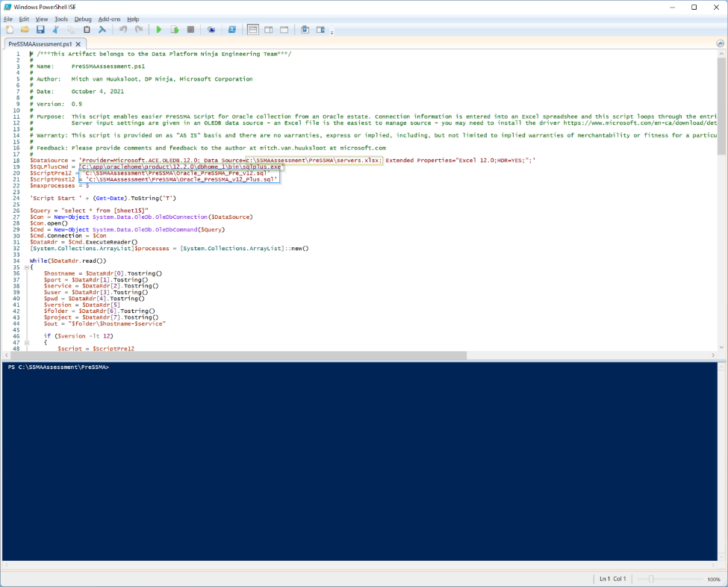Click the Version 0.9 comment line

56,104
